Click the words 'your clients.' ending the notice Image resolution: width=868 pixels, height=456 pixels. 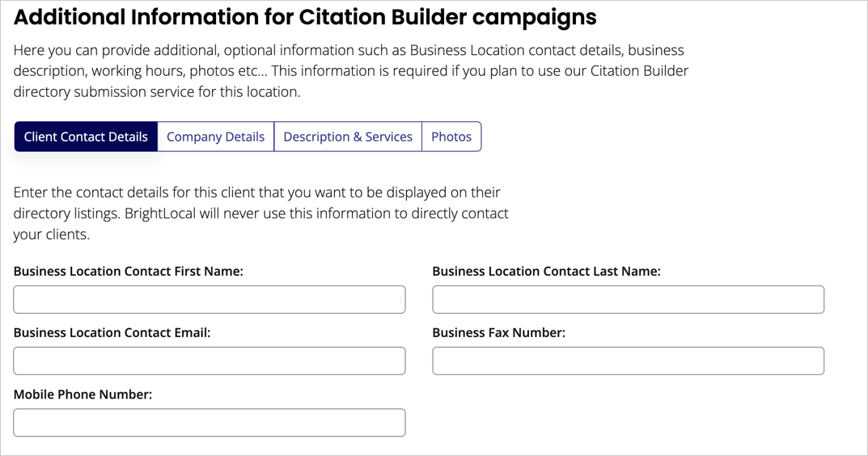[x=52, y=234]
